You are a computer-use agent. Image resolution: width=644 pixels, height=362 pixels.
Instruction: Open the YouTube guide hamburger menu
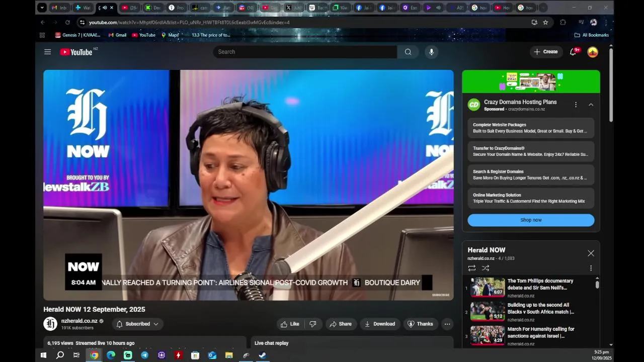(x=47, y=52)
